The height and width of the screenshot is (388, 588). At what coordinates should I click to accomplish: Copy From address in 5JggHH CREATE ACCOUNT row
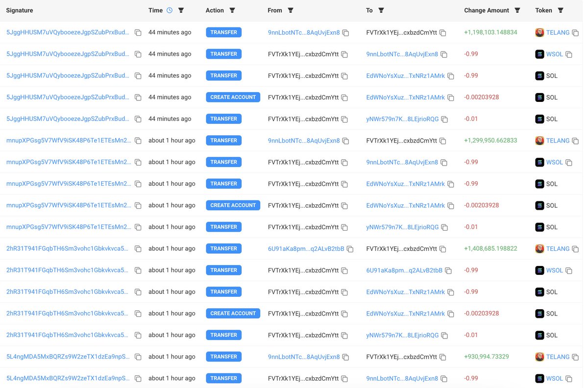pos(344,97)
